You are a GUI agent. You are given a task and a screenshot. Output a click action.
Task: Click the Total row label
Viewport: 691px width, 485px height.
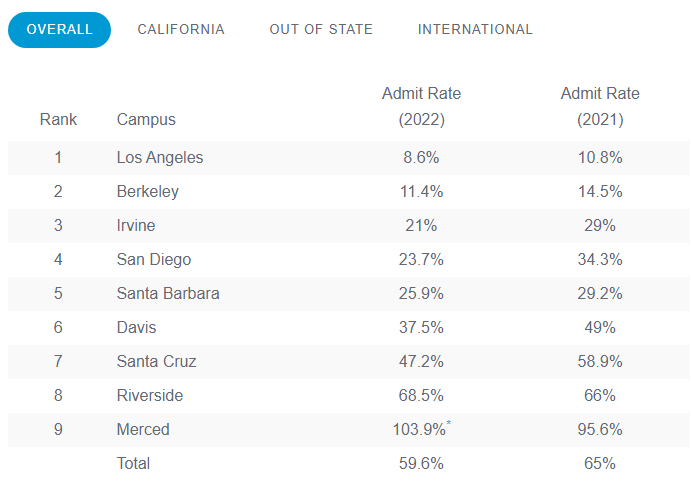[x=133, y=463]
